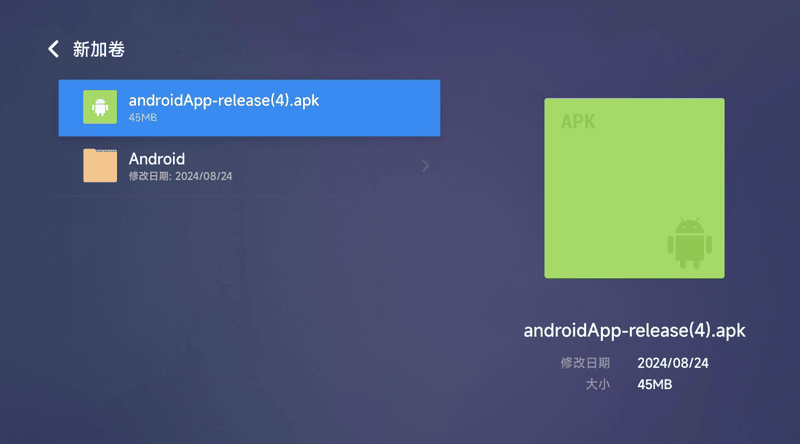Viewport: 800px width, 444px height.
Task: Click the 修改日期 label in the details panel
Action: click(585, 363)
